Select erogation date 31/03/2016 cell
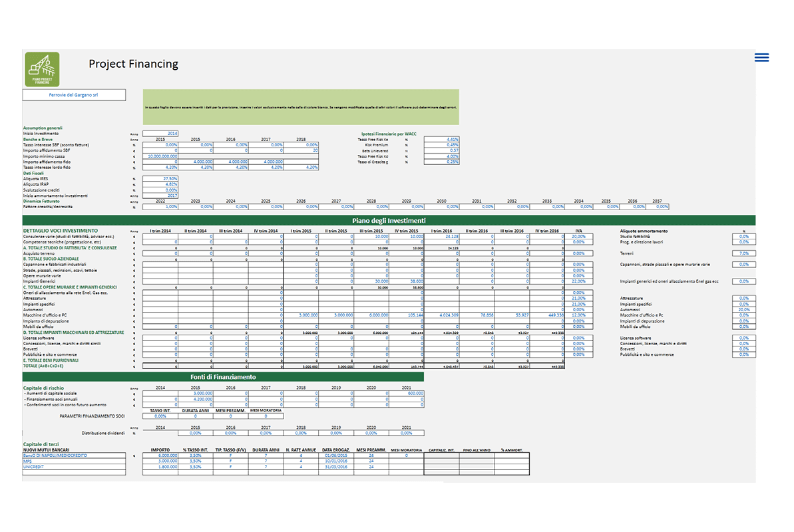 point(335,467)
